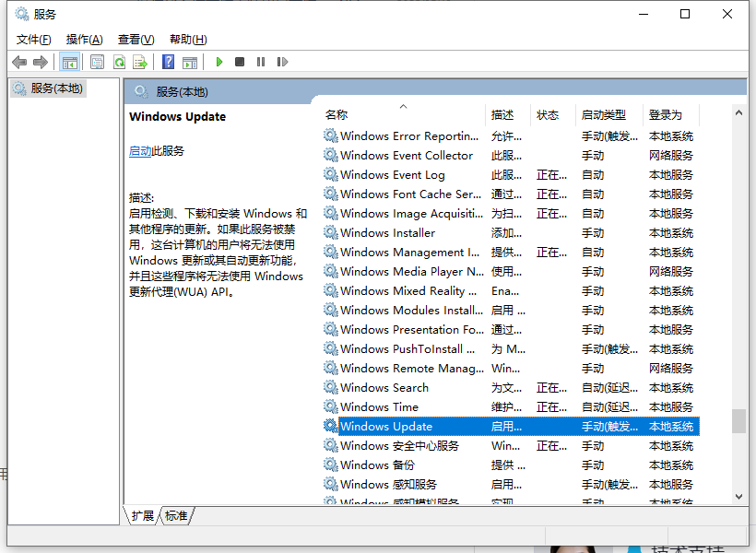Screen dimensions: 756x553
Task: Sort services by 名称 column header
Action: click(x=337, y=115)
